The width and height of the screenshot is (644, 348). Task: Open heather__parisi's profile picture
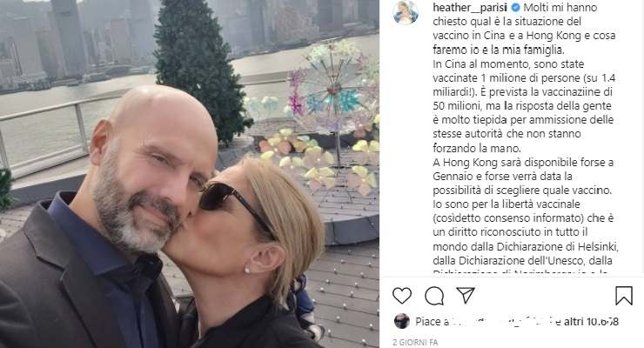coord(406,12)
